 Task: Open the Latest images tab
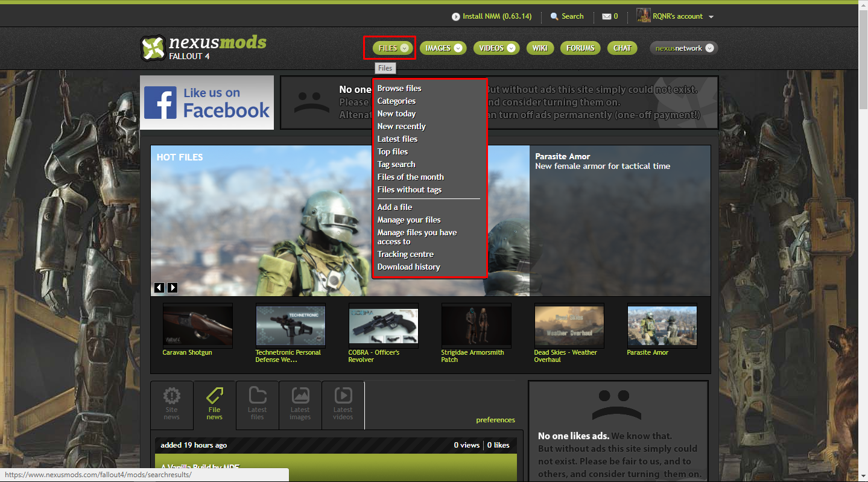[300, 405]
